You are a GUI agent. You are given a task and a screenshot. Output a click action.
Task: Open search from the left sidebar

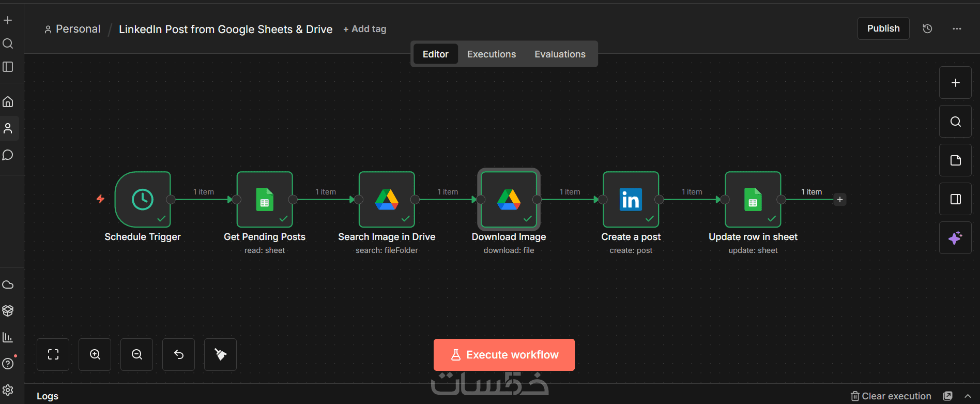coord(8,43)
